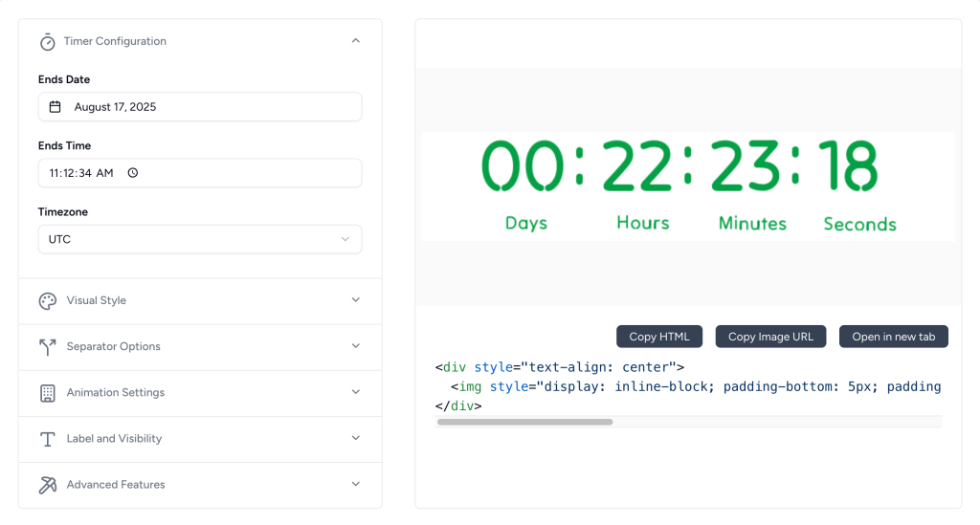Click the pickaxe icon for Advanced Features
Viewport: 980px width, 525px height.
(48, 485)
